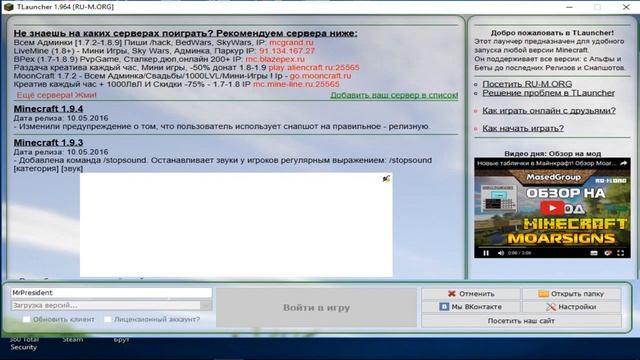Viewport: 640px width, 360px height.
Task: Open 'Как играть онлайн с друзьями?' link
Action: click(549, 111)
